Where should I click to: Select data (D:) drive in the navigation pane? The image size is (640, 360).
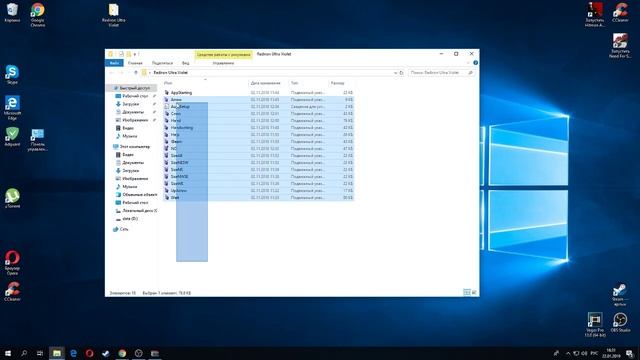pos(126,219)
